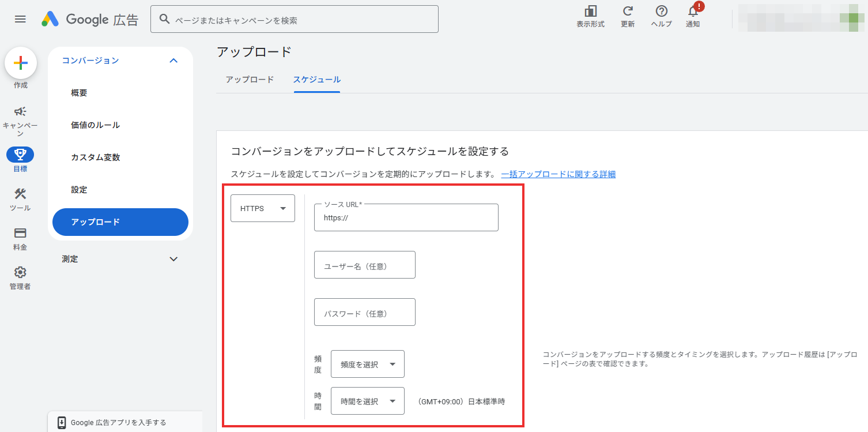Viewport: 868px width, 432px height.
Task: Open the 時間を選択 time dropdown
Action: tap(367, 401)
